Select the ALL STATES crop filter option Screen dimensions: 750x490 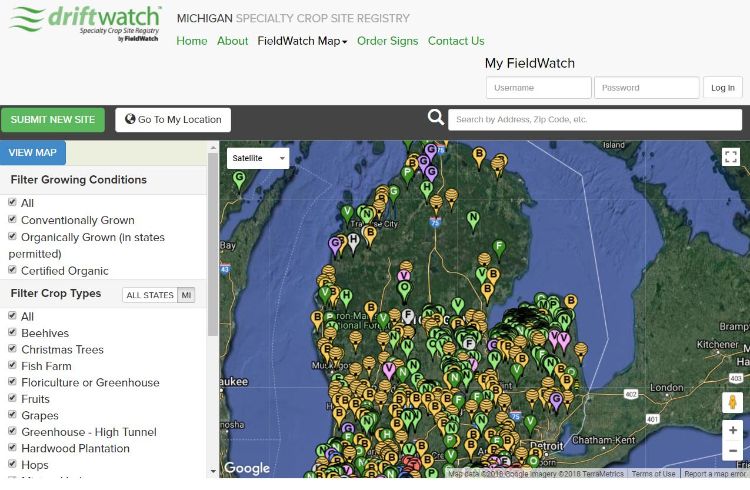point(149,295)
